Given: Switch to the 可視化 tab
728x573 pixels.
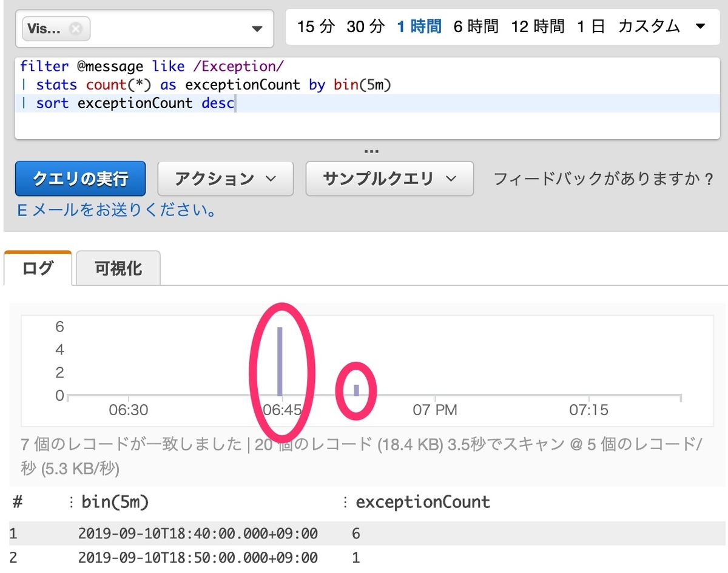Looking at the screenshot, I should (118, 268).
